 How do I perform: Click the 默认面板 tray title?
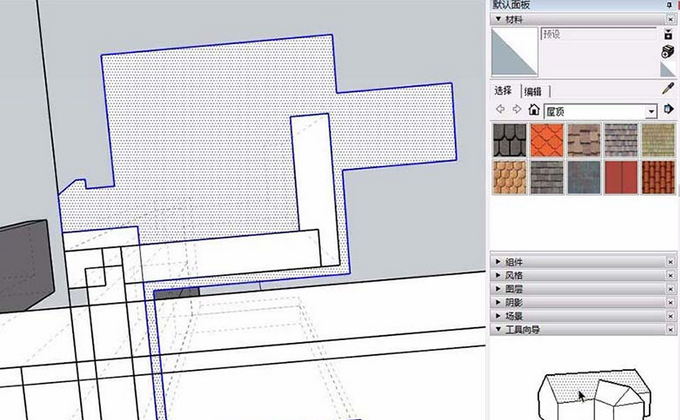pyautogui.click(x=511, y=5)
